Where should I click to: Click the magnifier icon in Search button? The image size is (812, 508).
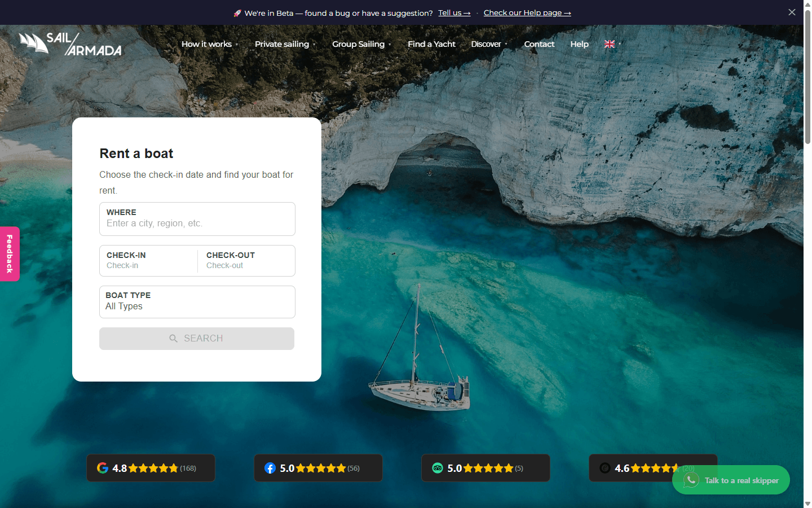point(174,338)
